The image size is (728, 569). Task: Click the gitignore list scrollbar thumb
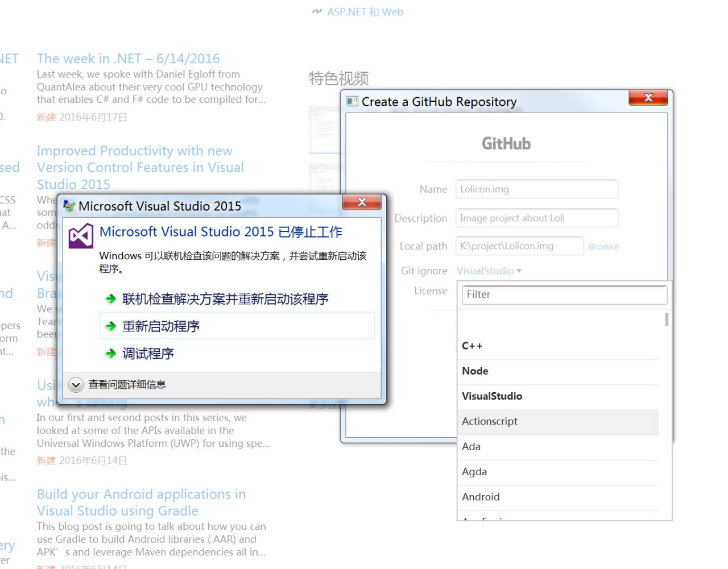[666, 319]
